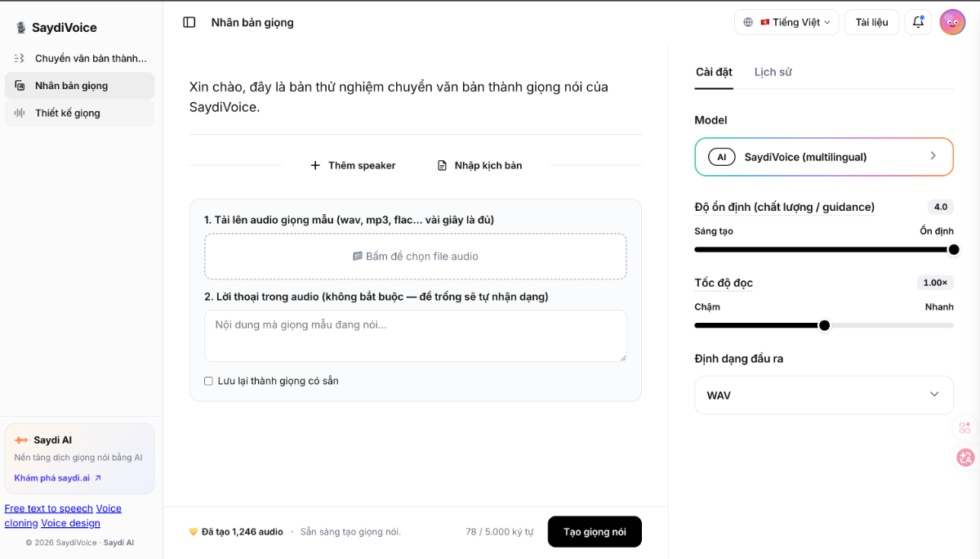Viewport: 980px width, 559px height.
Task: Click the Saydi AI orange waveform icon
Action: [x=21, y=440]
